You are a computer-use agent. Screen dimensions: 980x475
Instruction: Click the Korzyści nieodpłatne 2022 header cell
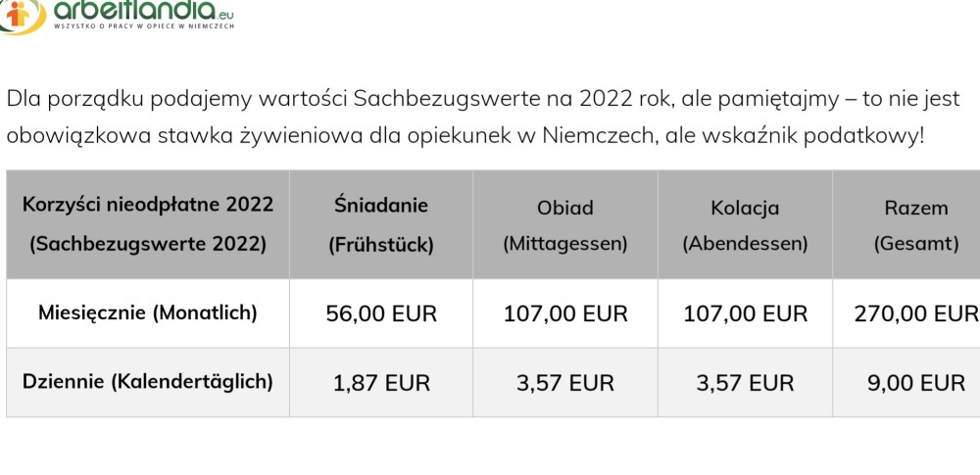[148, 224]
